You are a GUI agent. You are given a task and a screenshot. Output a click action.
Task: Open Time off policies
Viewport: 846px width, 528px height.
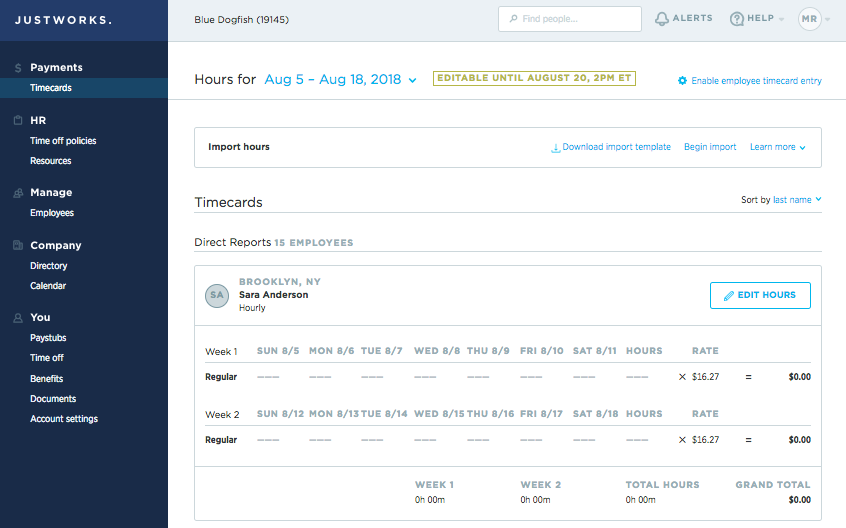point(63,141)
